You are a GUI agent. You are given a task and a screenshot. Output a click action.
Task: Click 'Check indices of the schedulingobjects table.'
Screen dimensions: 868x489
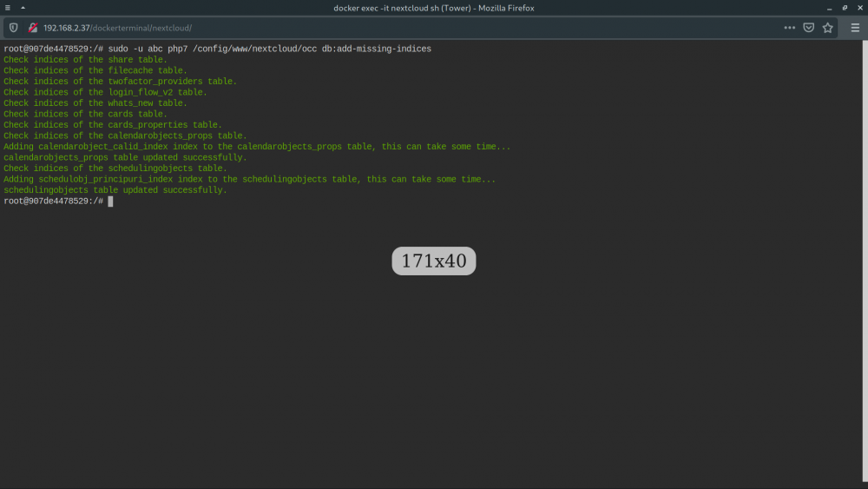coord(115,169)
